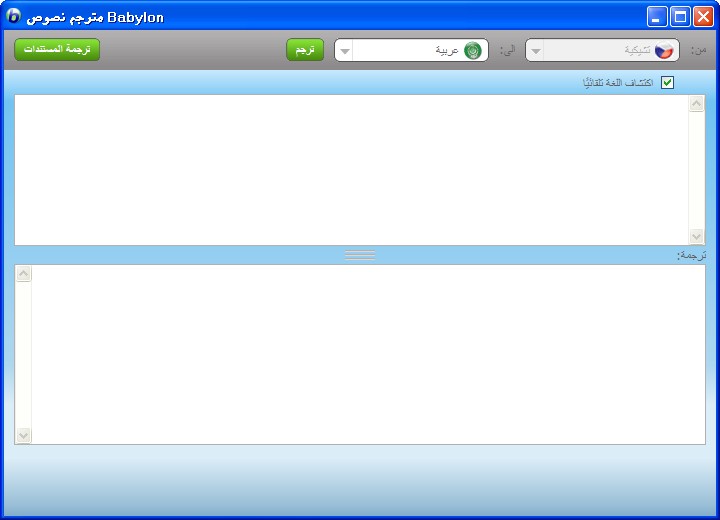Click the source box scroll up arrow
Image resolution: width=720 pixels, height=520 pixels.
[x=696, y=104]
